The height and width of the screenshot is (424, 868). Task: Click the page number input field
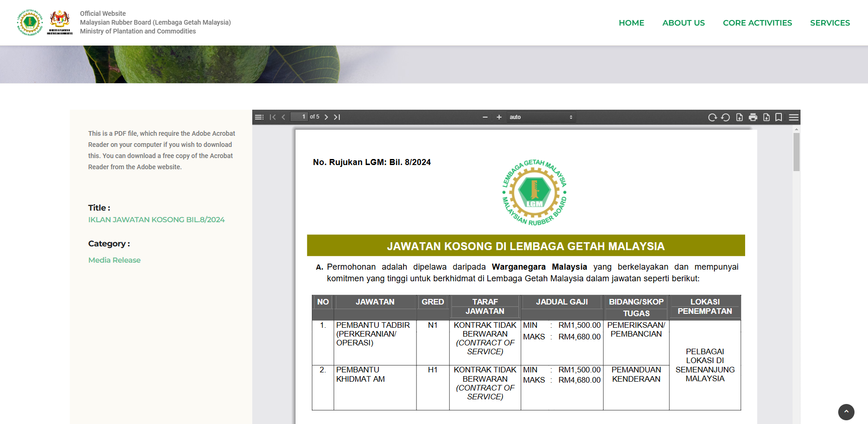pyautogui.click(x=299, y=117)
